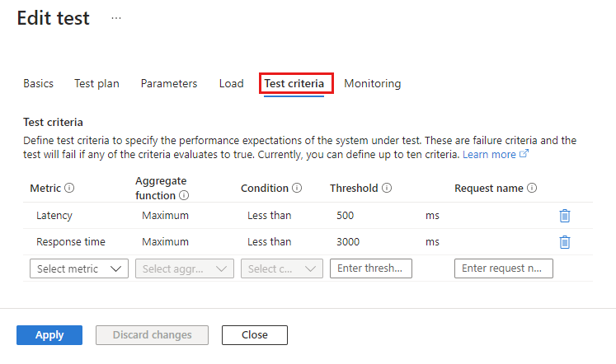Open the Learn more link

[496, 155]
